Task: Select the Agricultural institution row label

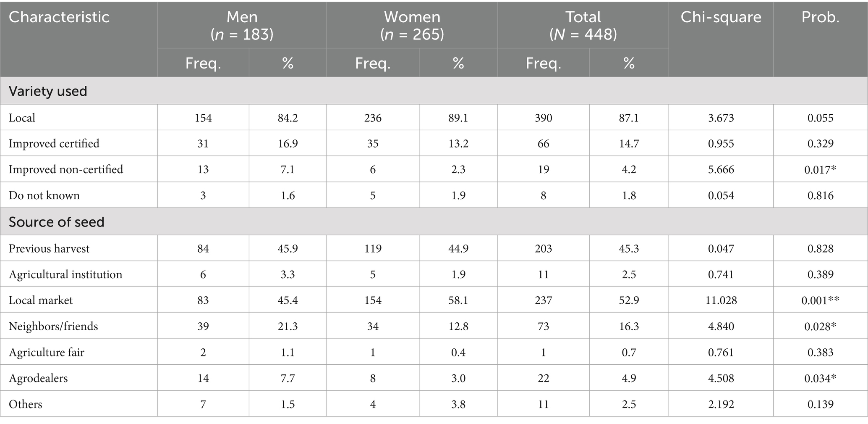Action: click(65, 274)
